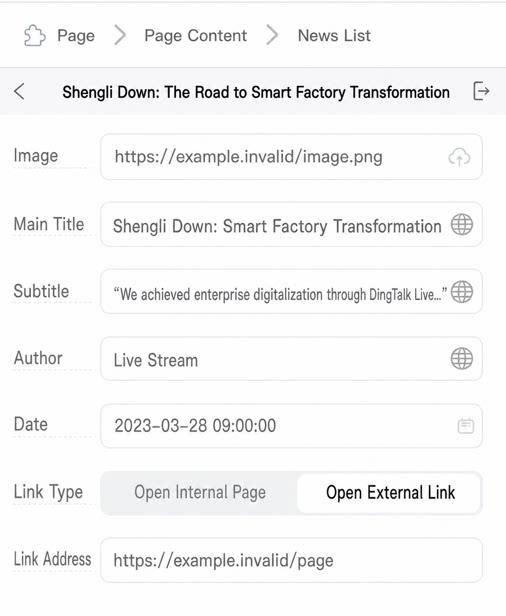Click chevron between Page and Page Content

pos(120,35)
